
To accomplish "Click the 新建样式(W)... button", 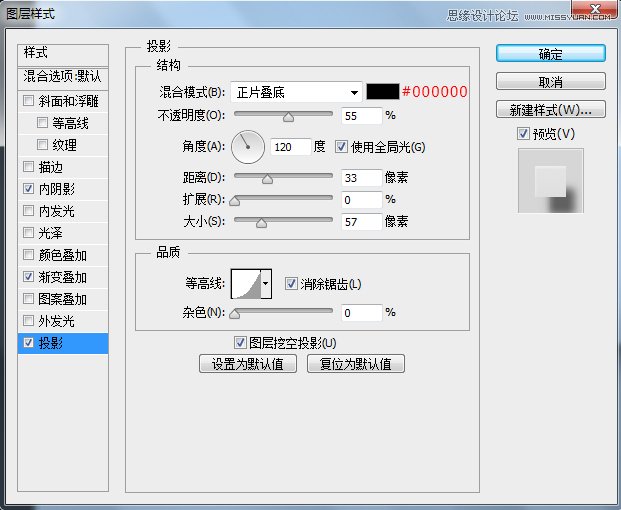I will tap(551, 109).
